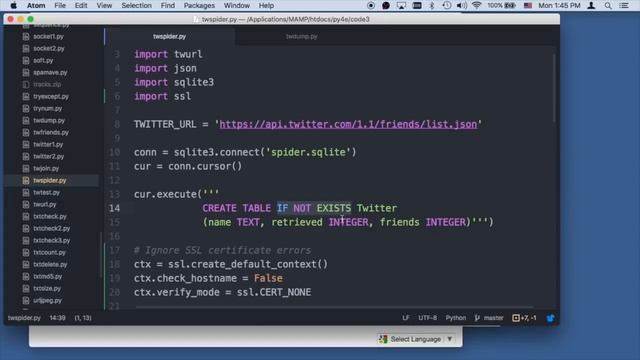Switch to the twspider.py editor tab
This screenshot has width=640, height=360.
[169, 36]
